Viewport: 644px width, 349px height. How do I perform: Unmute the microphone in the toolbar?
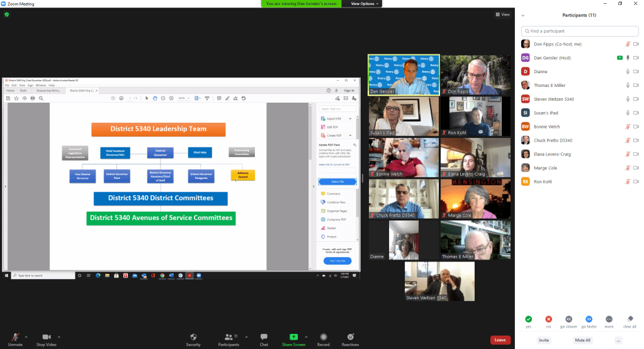pyautogui.click(x=14, y=337)
